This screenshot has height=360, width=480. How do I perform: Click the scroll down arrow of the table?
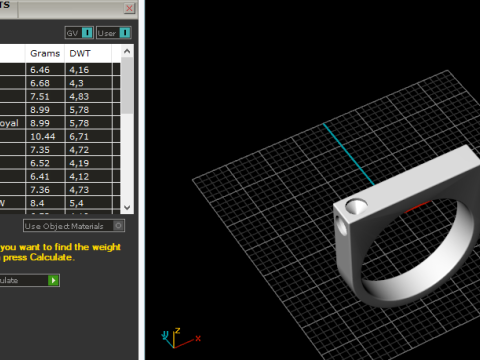tap(127, 207)
